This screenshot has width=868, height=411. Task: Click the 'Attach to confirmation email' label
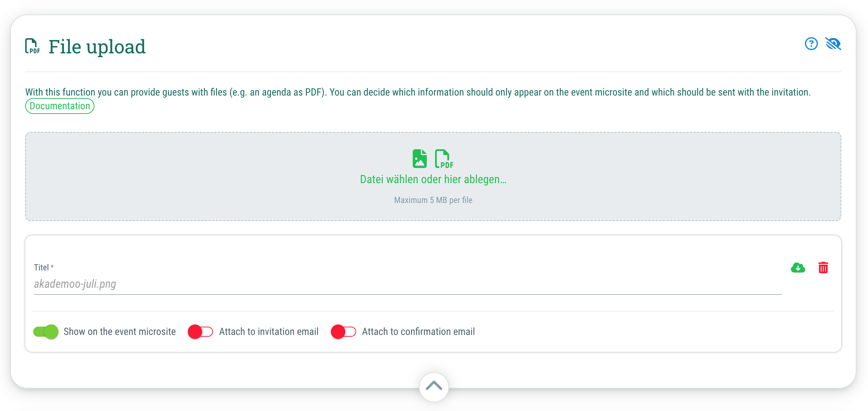coord(418,332)
